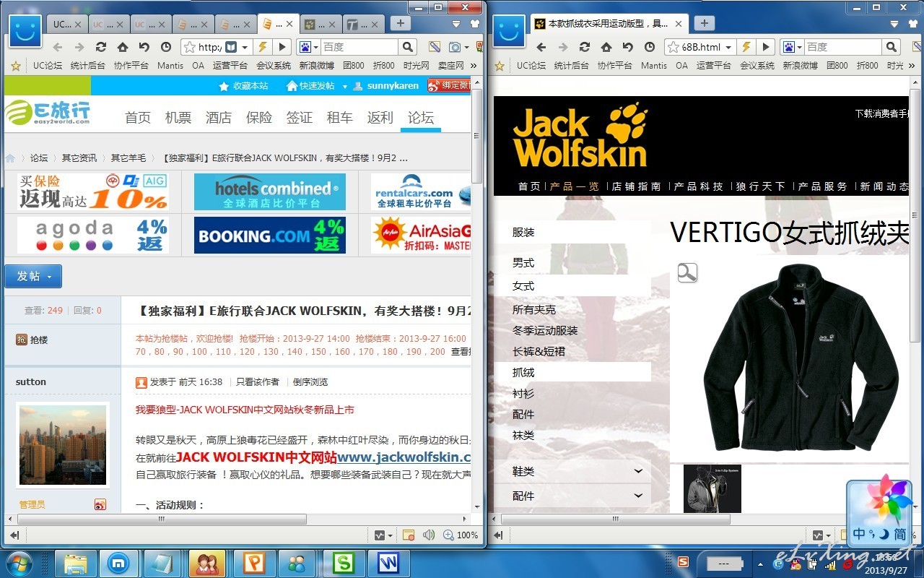Viewport: 924px width, 578px height.
Task: Click the right browser horizontal scrollbar thumb
Action: coord(615,519)
